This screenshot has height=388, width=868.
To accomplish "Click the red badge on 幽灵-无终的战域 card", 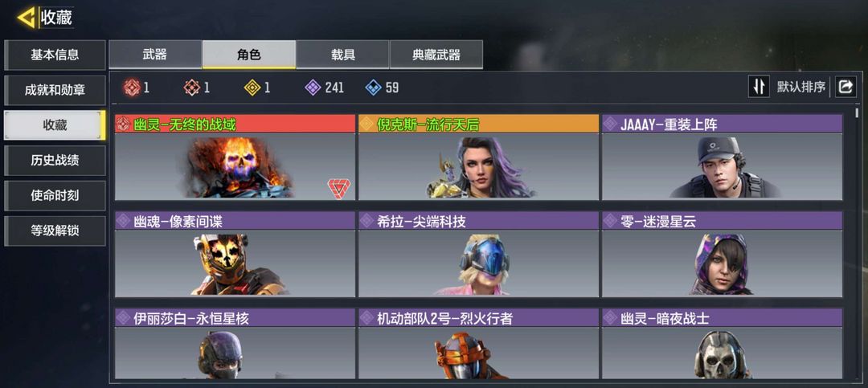I will point(338,188).
